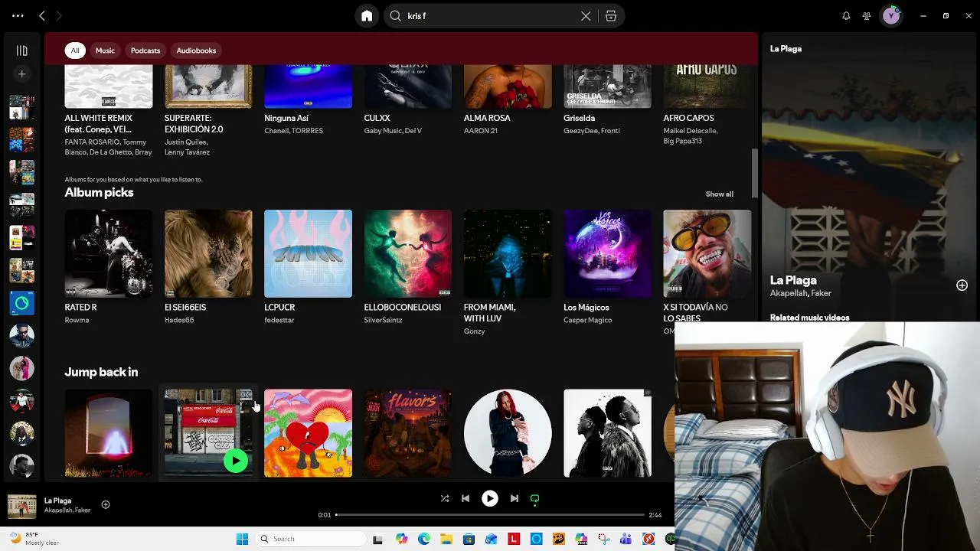The image size is (980, 551).
Task: Open the weather widget showing 85°F
Action: [x=34, y=539]
